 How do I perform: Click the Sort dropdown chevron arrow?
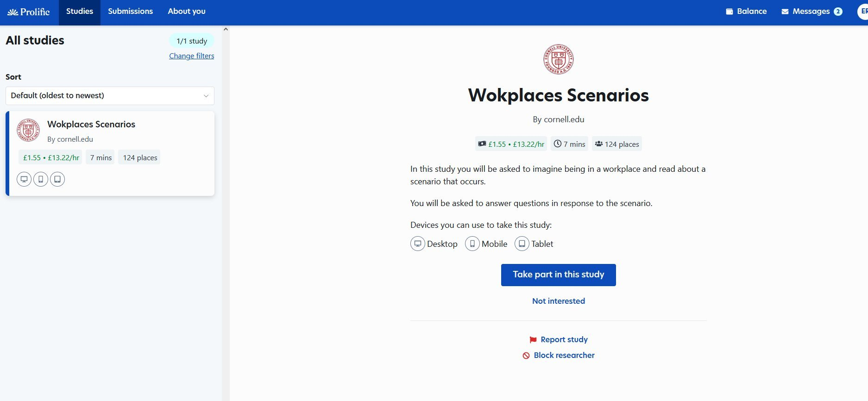tap(206, 96)
